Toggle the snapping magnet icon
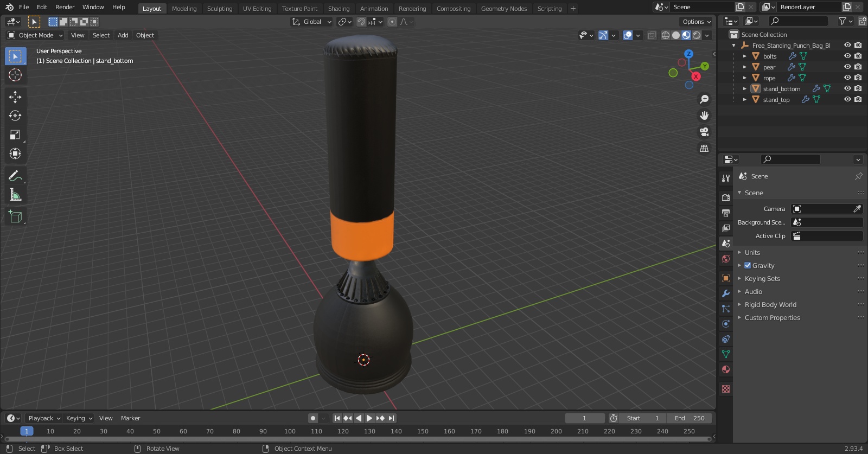 pyautogui.click(x=361, y=22)
